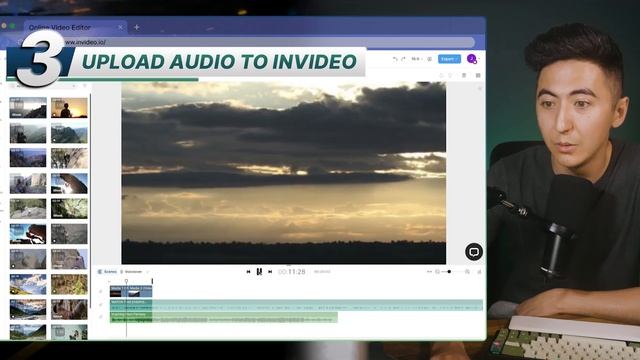
Task: Click the timeline playhead marker
Action: [127, 281]
